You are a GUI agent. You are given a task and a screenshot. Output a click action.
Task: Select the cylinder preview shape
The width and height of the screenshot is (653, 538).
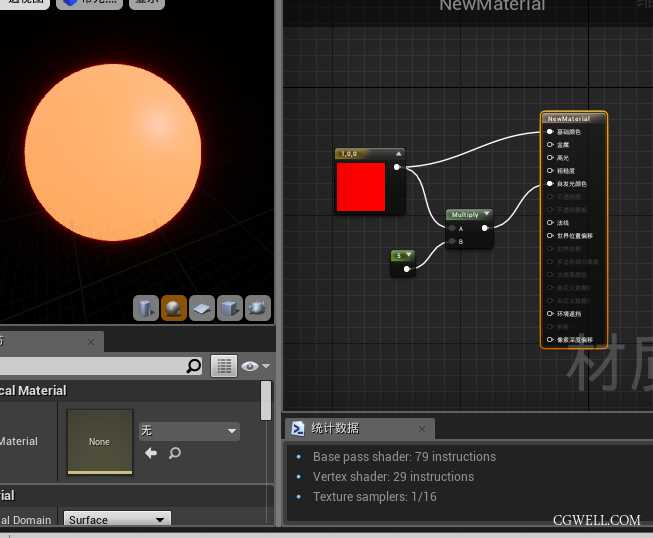tap(146, 308)
